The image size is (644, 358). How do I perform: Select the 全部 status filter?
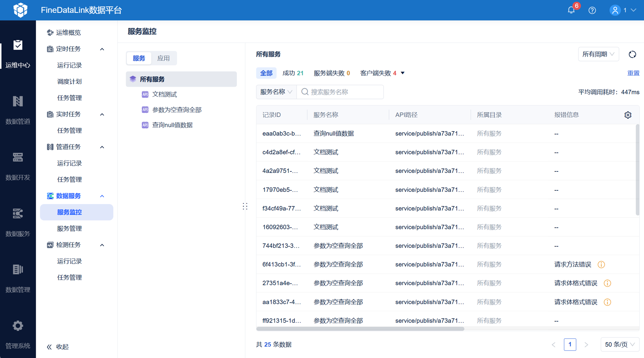(266, 73)
